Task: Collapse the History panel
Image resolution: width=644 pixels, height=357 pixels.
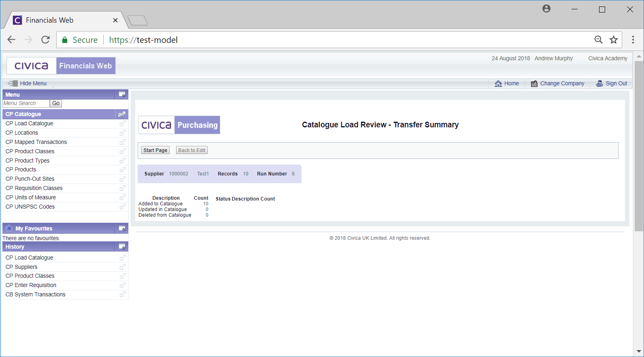Action: pos(122,247)
